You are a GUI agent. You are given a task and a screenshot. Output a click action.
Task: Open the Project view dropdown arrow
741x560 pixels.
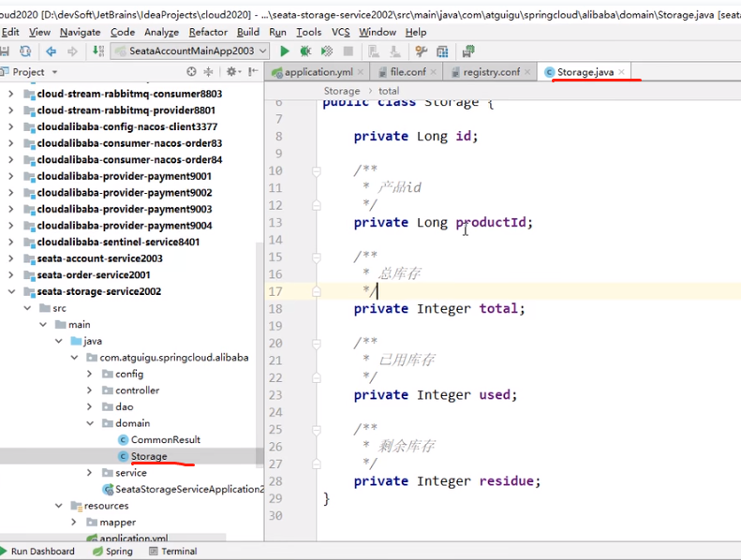55,72
